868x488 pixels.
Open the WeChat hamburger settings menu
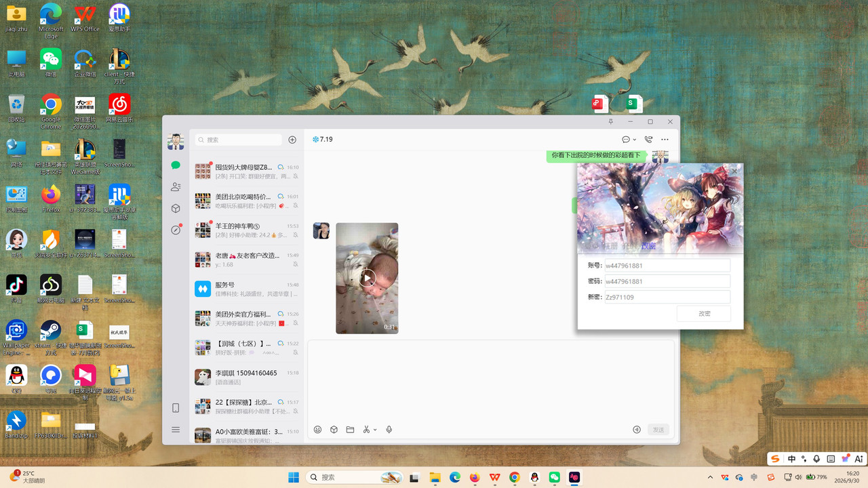(x=176, y=430)
